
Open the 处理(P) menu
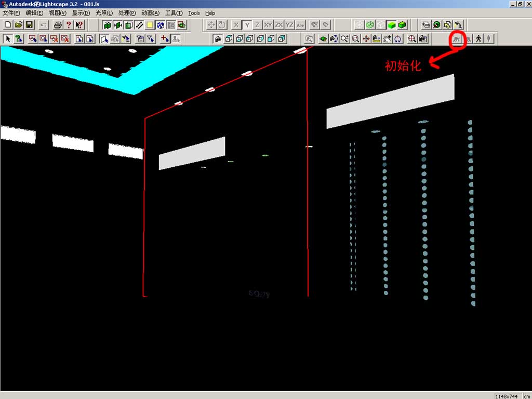coord(127,13)
